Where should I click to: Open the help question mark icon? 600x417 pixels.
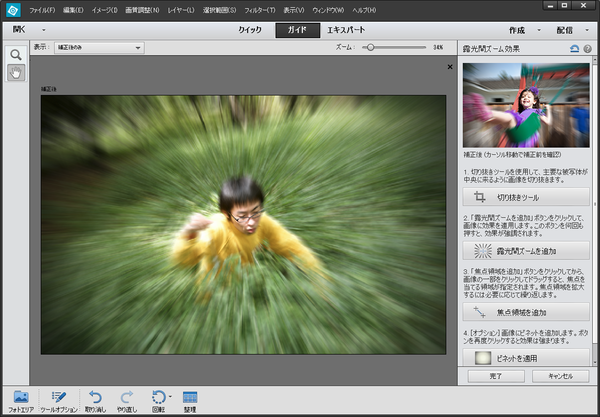588,49
